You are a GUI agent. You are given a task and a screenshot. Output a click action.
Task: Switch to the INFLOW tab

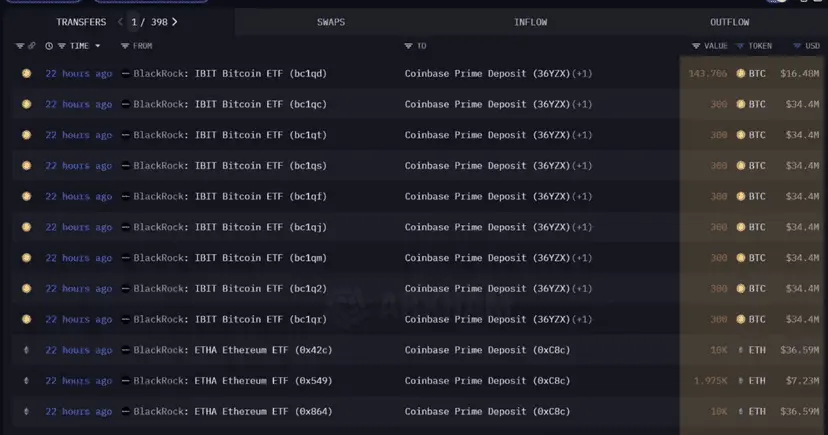point(531,22)
